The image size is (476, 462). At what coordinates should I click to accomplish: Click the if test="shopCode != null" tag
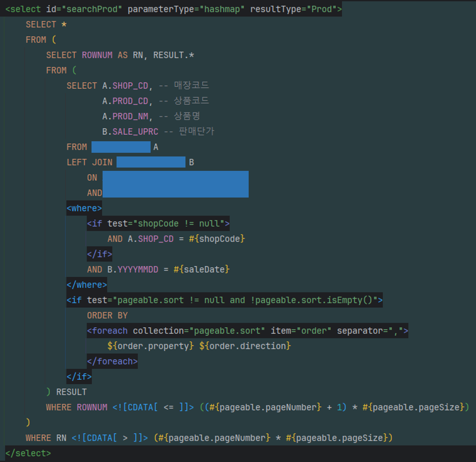[x=158, y=223]
